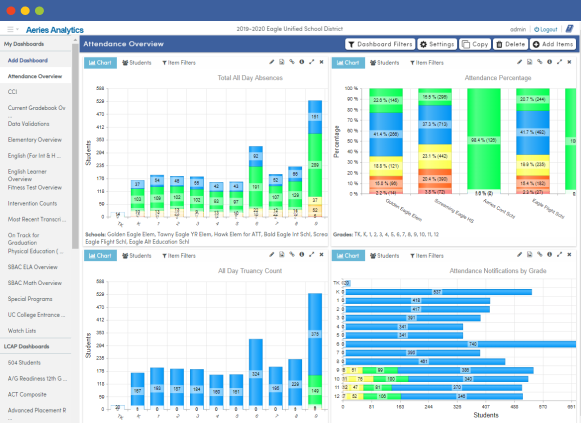Screen dimensions: 581x423
Task: Select Chart tab in Total All Day Absences
Action: tap(100, 63)
